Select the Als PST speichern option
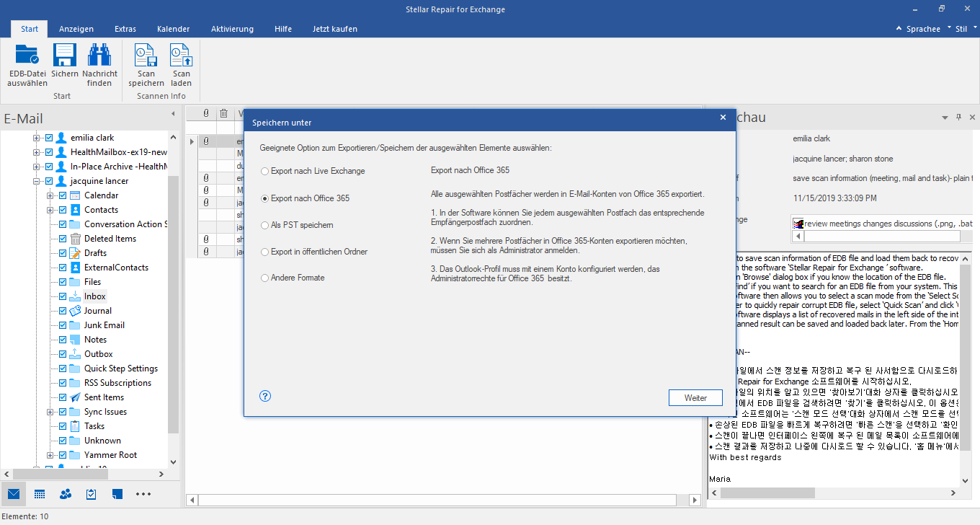 coord(265,225)
